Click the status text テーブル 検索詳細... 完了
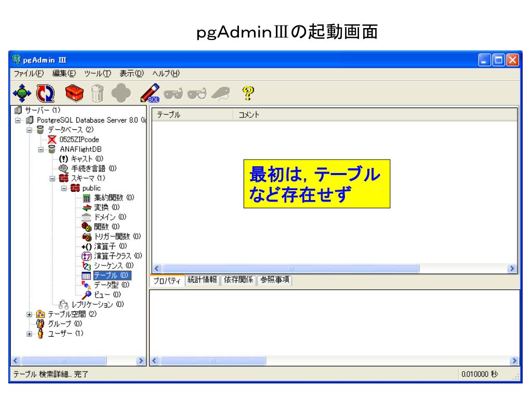The image size is (532, 399). 51,374
